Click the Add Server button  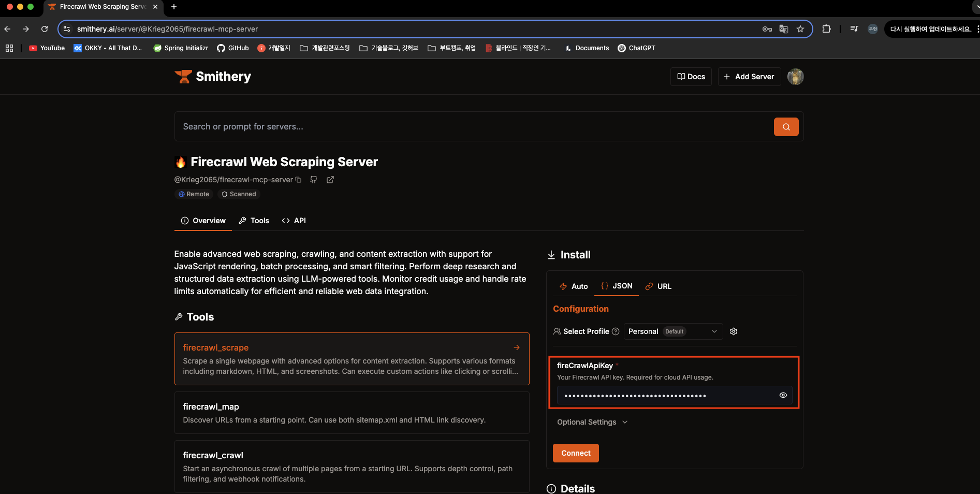pos(749,77)
